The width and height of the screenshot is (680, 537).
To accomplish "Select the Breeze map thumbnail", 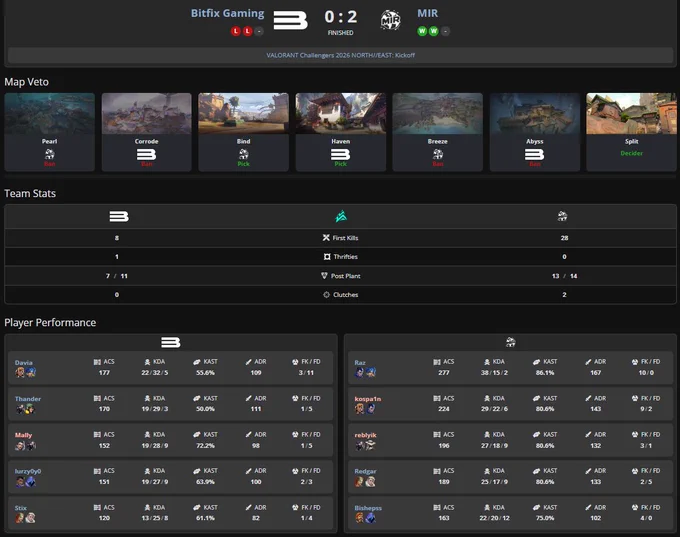I will tap(438, 114).
